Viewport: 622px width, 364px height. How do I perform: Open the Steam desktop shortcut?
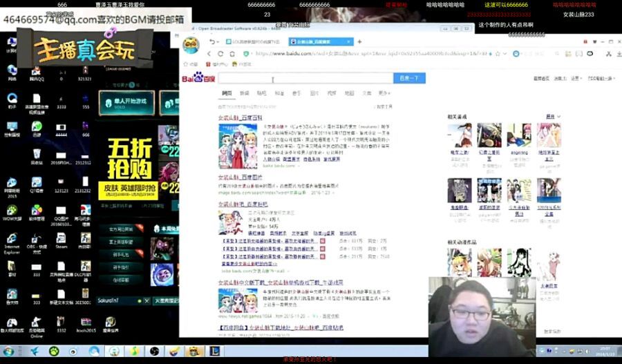pyautogui.click(x=62, y=237)
